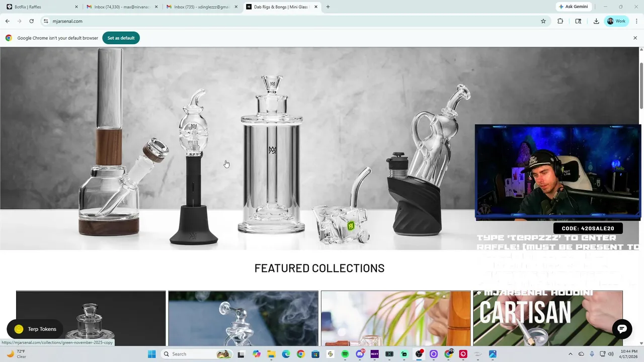Close the BotRix | Raffles tab
This screenshot has height=362, width=644.
[x=76, y=7]
